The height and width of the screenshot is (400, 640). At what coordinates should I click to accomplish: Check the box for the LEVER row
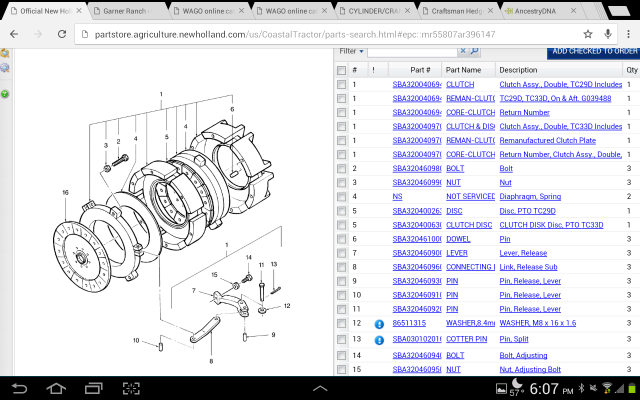[341, 253]
